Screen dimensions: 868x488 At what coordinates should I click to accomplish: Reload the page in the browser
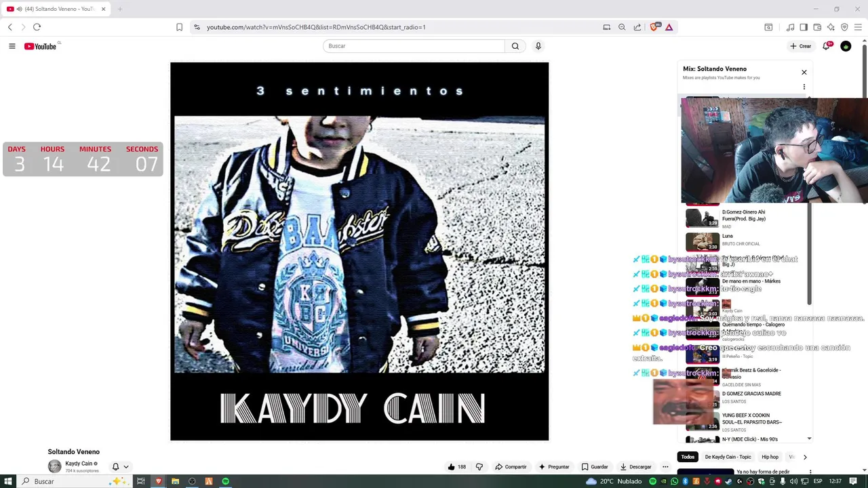37,27
